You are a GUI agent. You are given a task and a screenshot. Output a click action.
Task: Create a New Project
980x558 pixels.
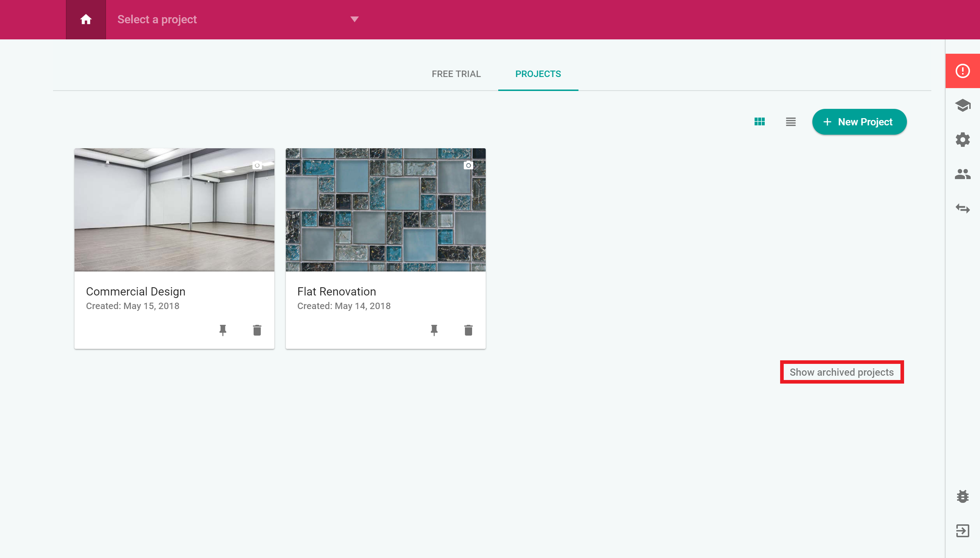tap(859, 122)
